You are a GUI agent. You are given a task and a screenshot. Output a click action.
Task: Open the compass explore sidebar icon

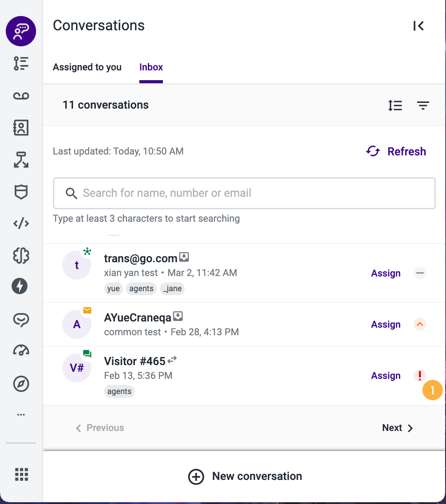(x=21, y=383)
